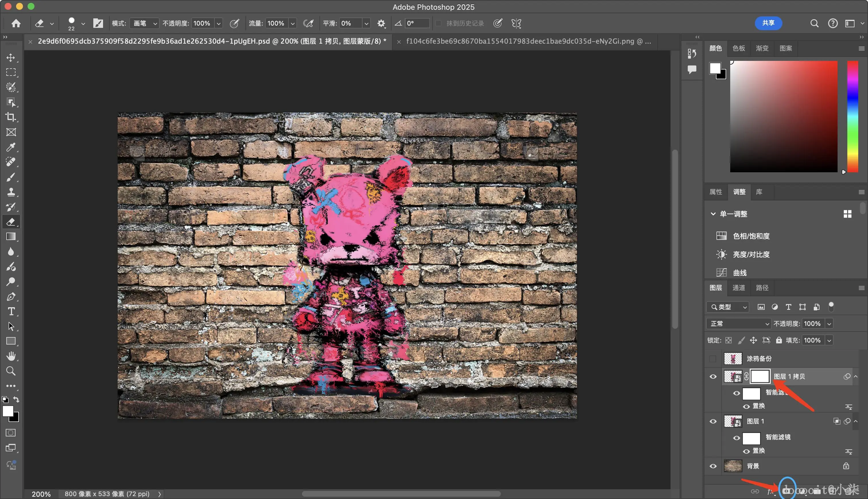The height and width of the screenshot is (499, 868).
Task: Open the layer blend mode 正常 dropdown
Action: (x=738, y=324)
